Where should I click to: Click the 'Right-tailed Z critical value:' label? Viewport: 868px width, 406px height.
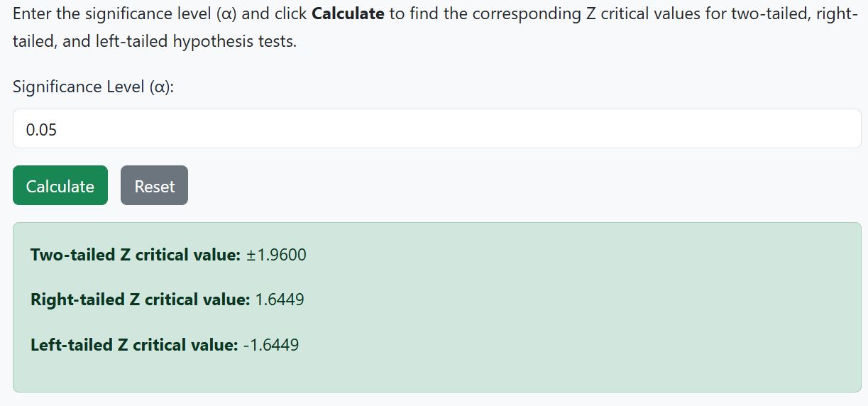pyautogui.click(x=140, y=300)
